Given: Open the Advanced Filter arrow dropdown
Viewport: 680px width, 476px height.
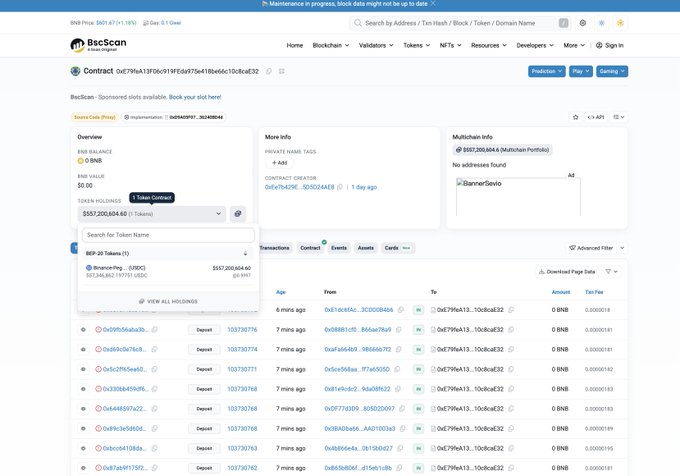Looking at the screenshot, I should click(x=622, y=248).
